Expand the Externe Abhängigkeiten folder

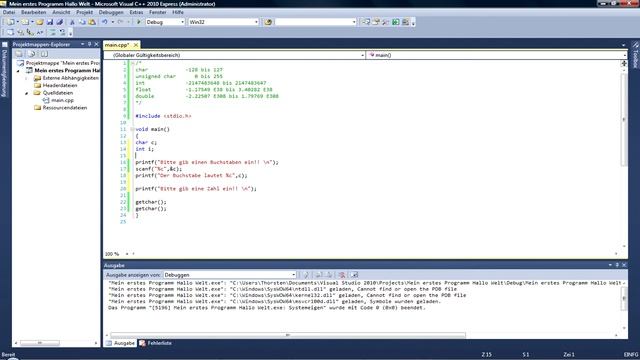27,78
